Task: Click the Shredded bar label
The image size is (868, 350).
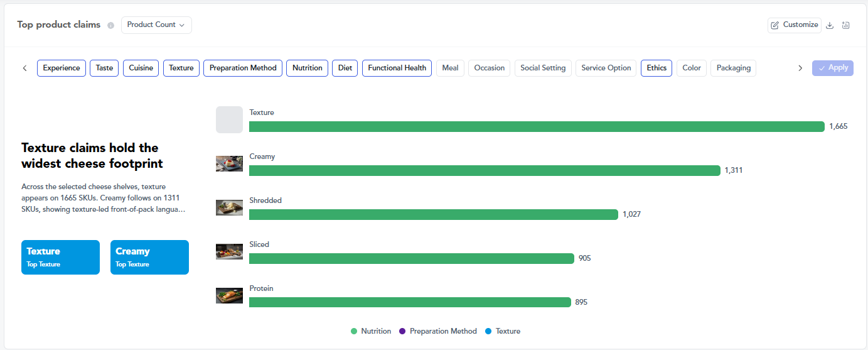Action: (x=265, y=200)
